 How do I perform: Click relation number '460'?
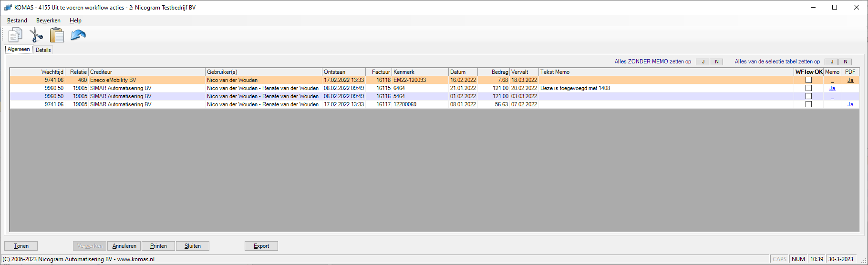tap(77, 80)
